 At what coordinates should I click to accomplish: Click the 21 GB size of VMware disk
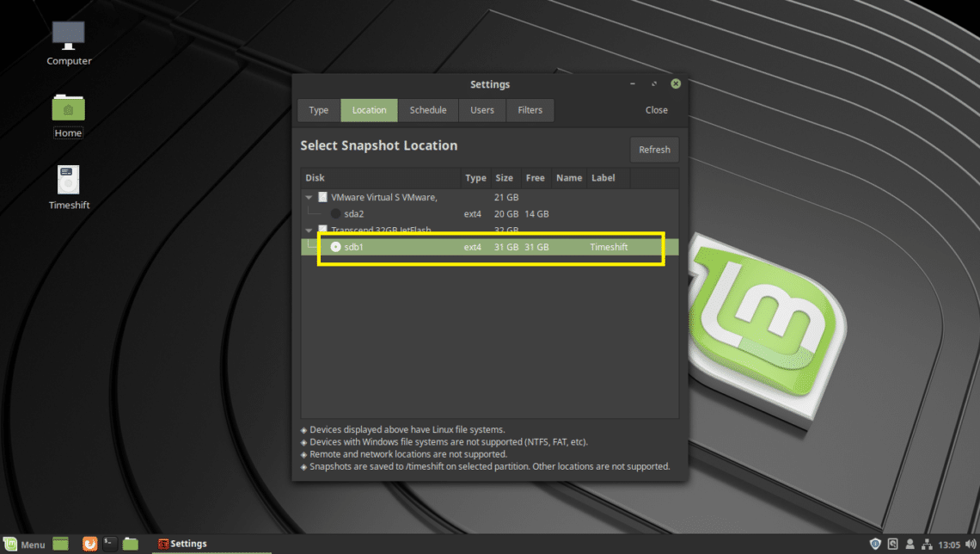tap(506, 197)
